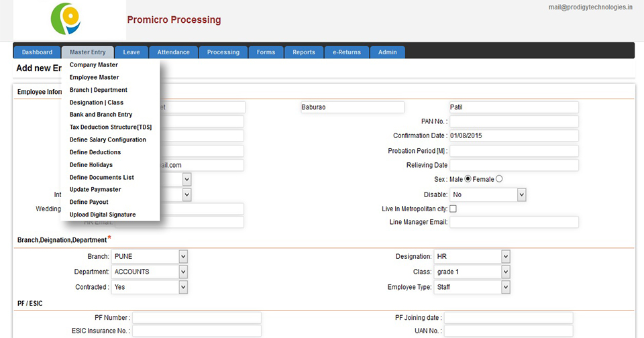Click the PF Joining date field
644x338 pixels.
point(508,318)
